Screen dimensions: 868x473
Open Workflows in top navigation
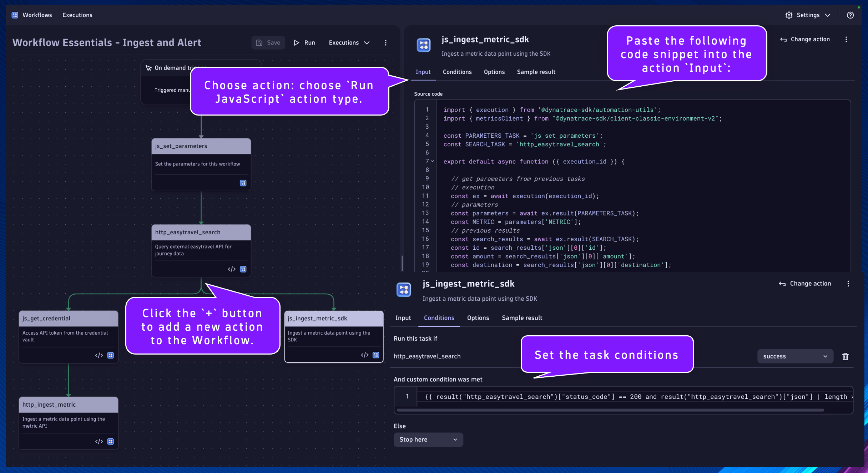point(37,15)
